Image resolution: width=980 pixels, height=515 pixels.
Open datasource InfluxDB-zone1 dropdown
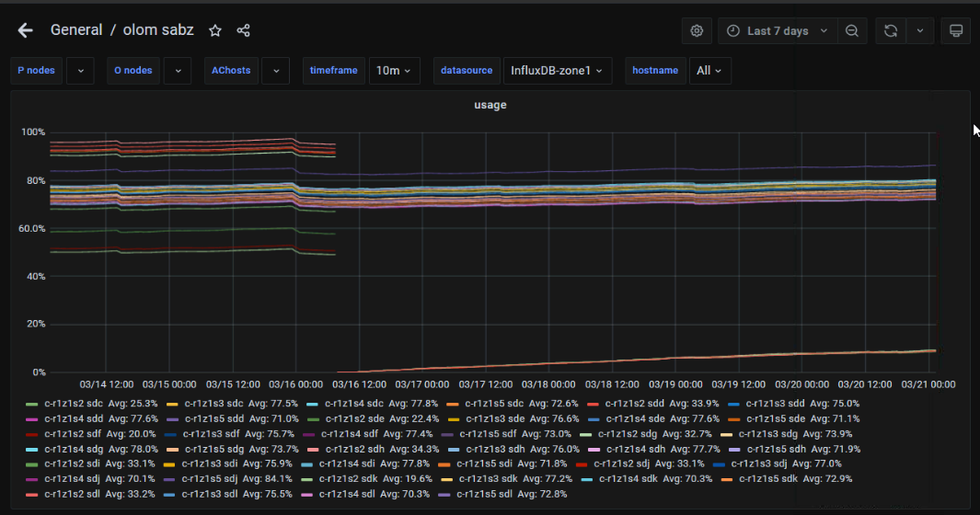557,71
